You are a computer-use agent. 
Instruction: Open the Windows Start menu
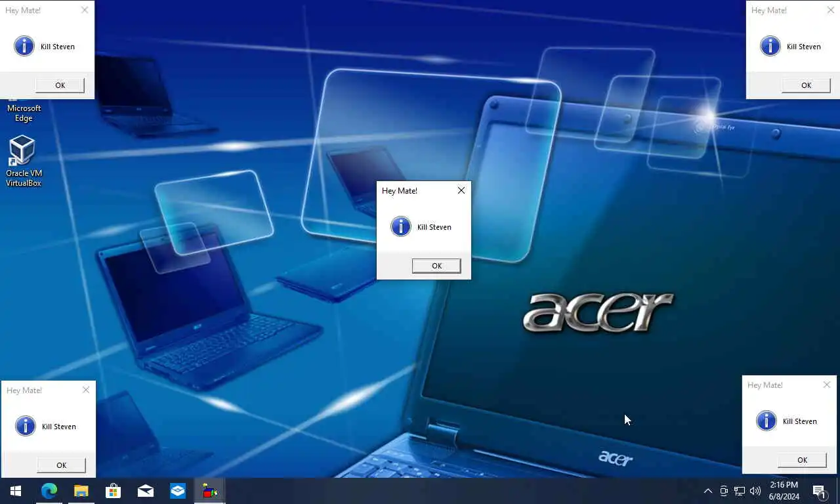click(x=16, y=491)
